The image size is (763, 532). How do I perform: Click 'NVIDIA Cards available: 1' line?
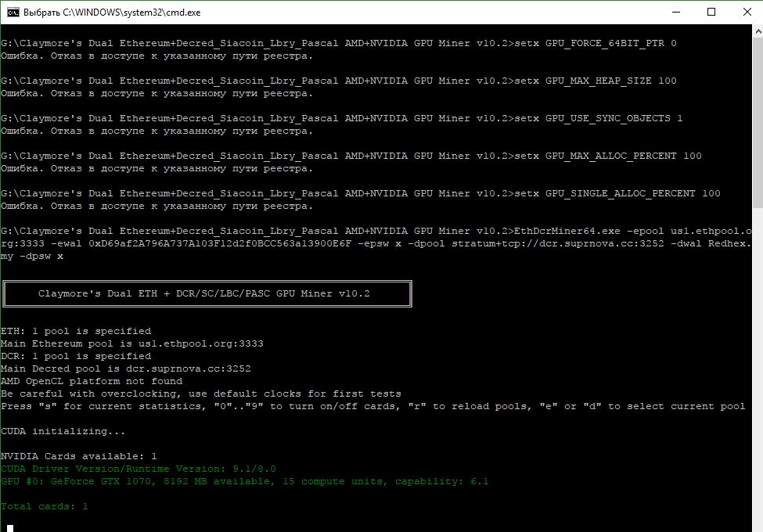coord(79,457)
